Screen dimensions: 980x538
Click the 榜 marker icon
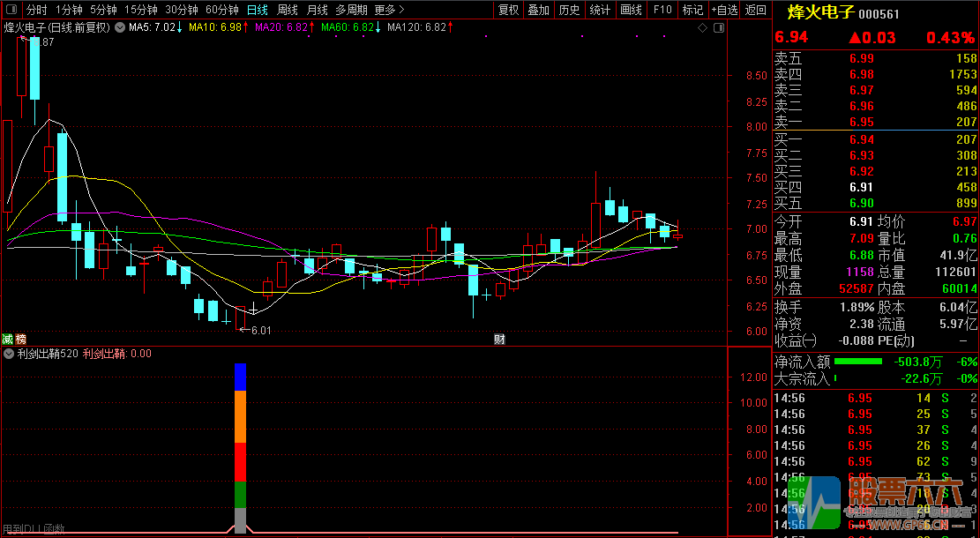point(20,340)
